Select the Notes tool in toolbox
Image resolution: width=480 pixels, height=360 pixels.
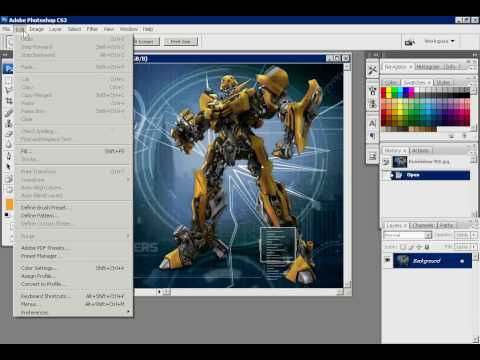point(9,179)
